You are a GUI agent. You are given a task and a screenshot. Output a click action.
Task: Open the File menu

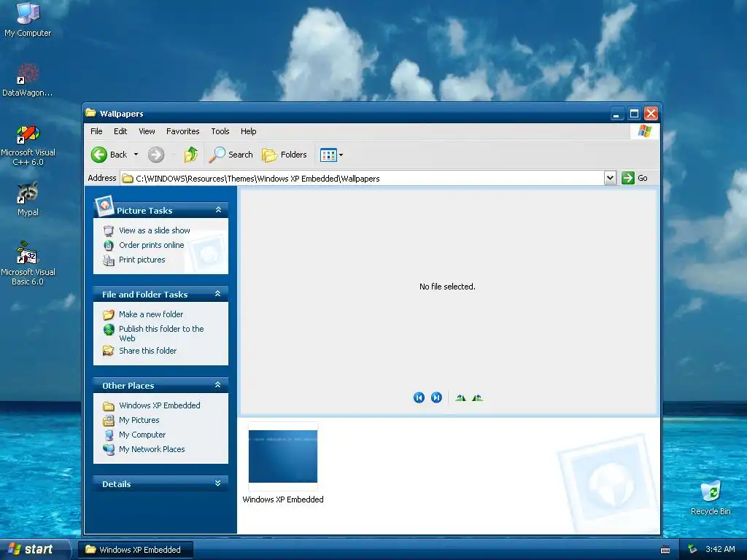point(96,131)
